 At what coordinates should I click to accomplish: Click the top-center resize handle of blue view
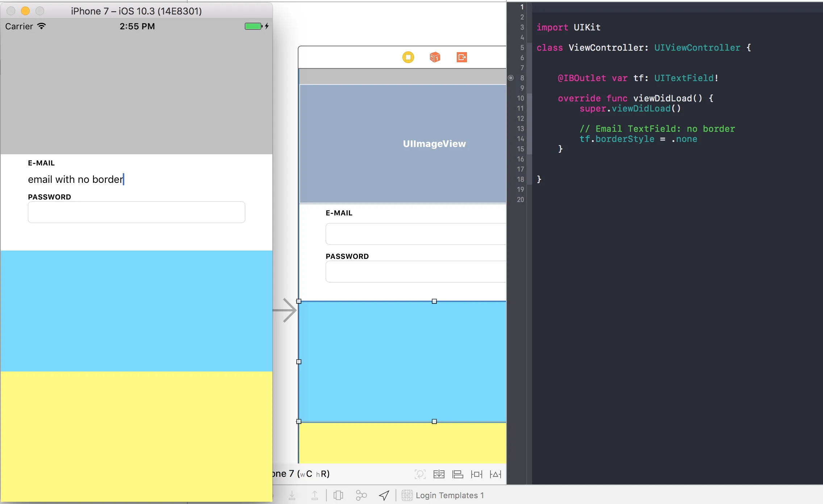[x=434, y=301]
